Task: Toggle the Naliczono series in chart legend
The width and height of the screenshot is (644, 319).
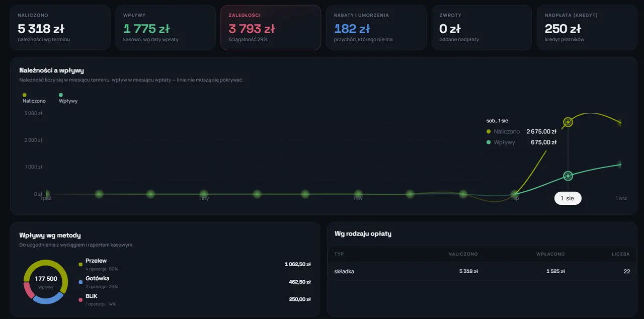Action: 34,98
